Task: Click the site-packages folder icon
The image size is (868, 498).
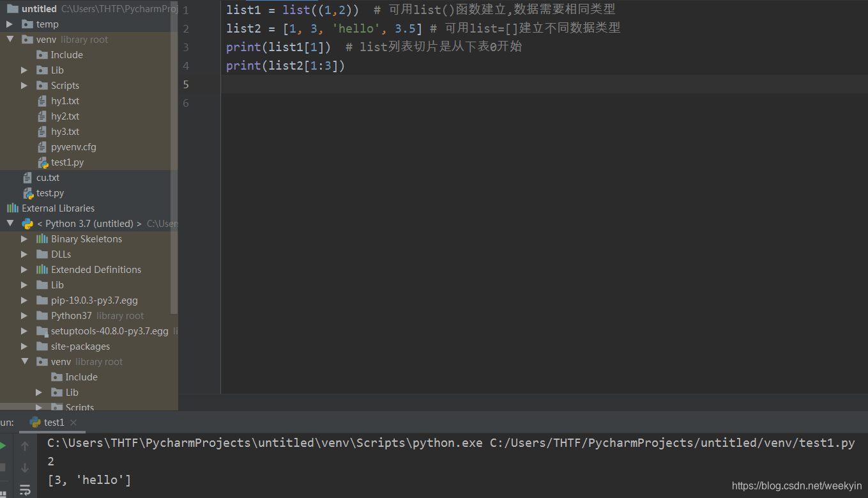Action: [x=42, y=346]
